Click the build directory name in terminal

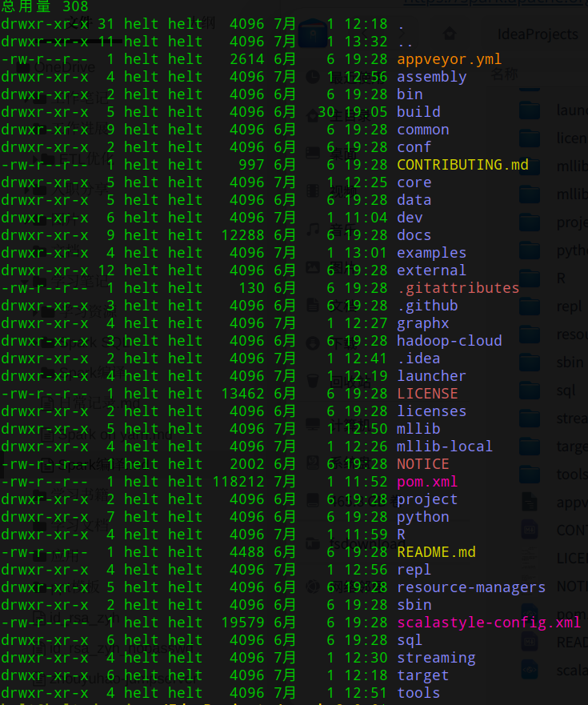click(418, 112)
